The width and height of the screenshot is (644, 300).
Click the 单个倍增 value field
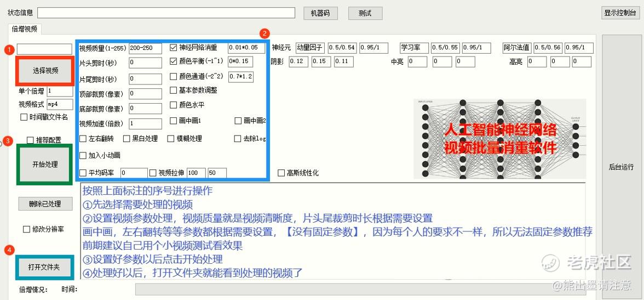[60, 91]
